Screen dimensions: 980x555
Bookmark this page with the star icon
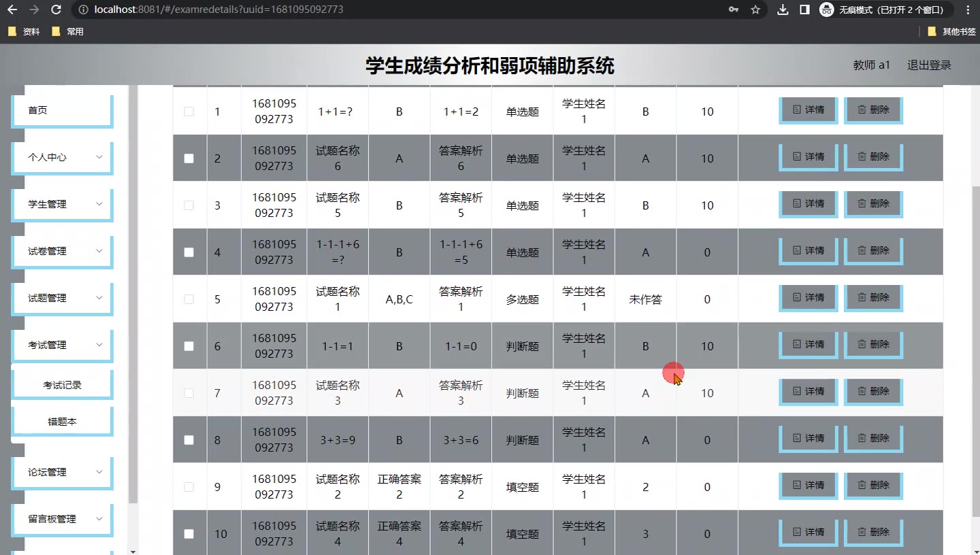(x=755, y=10)
